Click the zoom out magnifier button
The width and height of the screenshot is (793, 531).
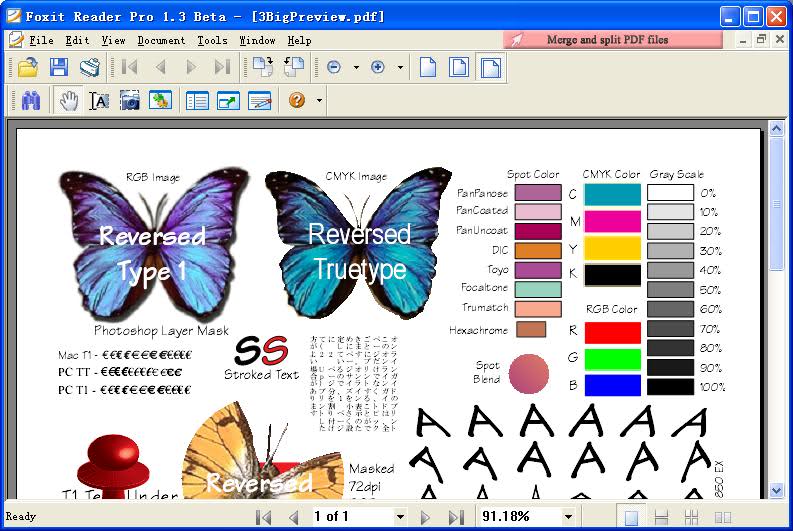[334, 67]
